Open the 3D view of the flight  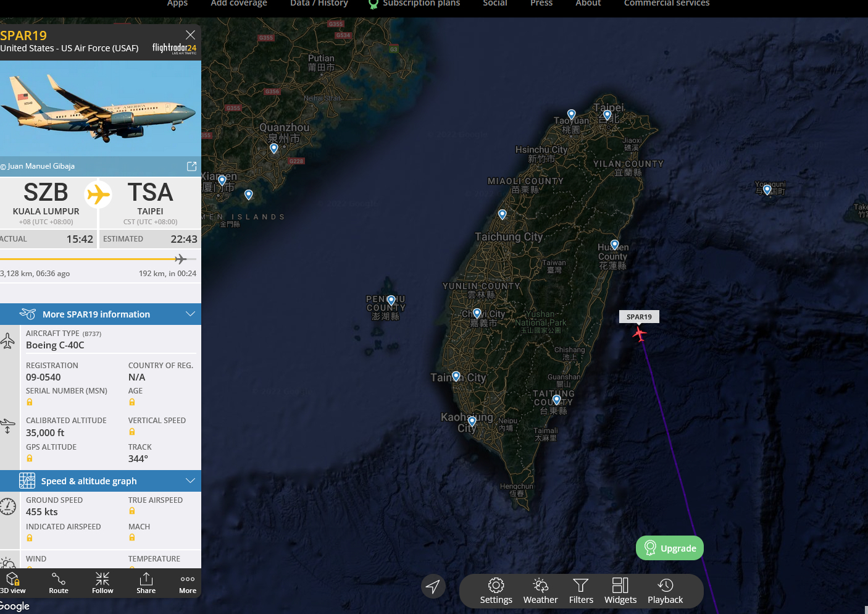tap(12, 582)
